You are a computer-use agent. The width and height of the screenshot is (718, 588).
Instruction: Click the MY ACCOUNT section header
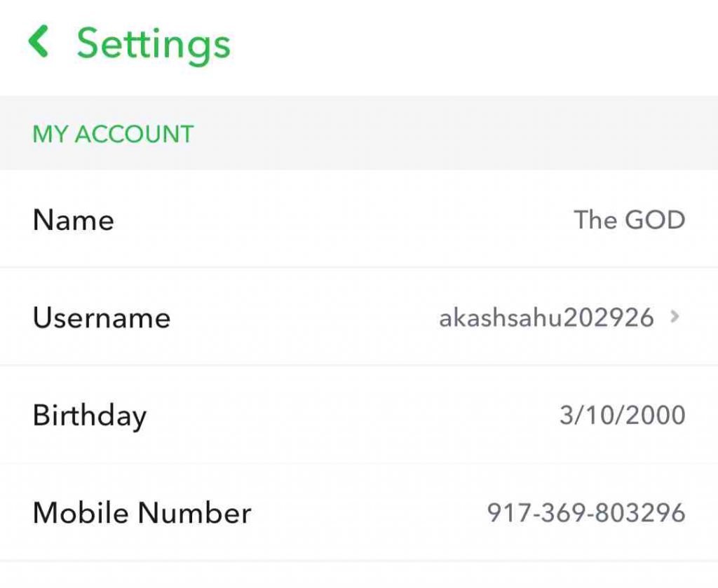click(x=113, y=133)
